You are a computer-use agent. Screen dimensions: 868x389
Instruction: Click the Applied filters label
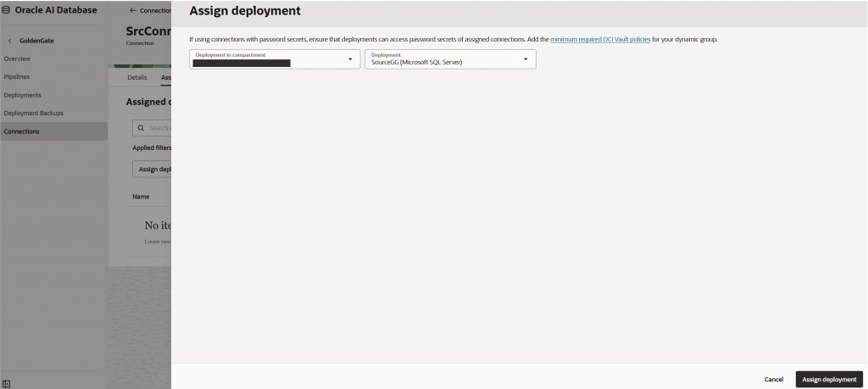(x=152, y=147)
